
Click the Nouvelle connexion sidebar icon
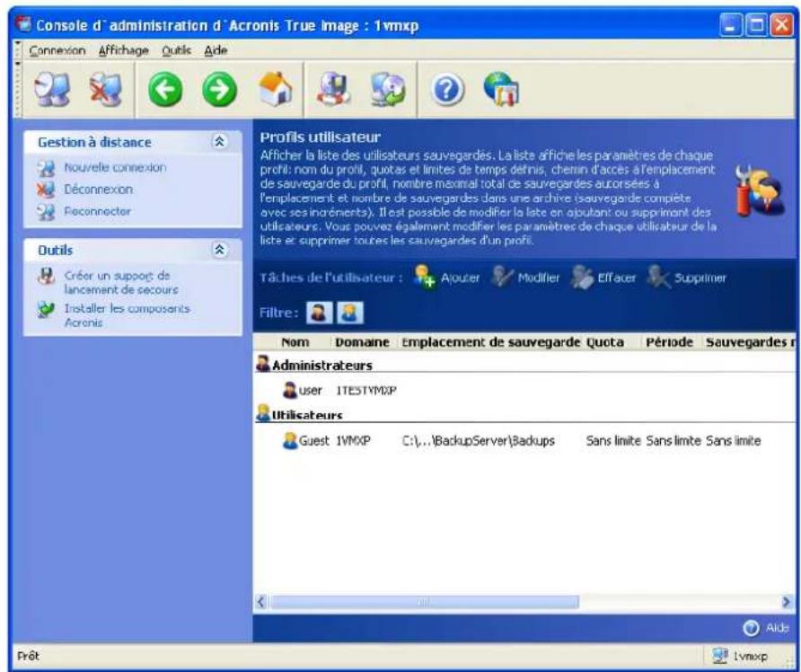(46, 168)
